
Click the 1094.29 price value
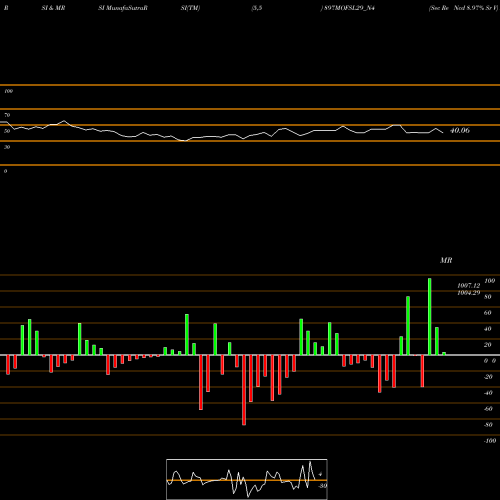coord(469,293)
